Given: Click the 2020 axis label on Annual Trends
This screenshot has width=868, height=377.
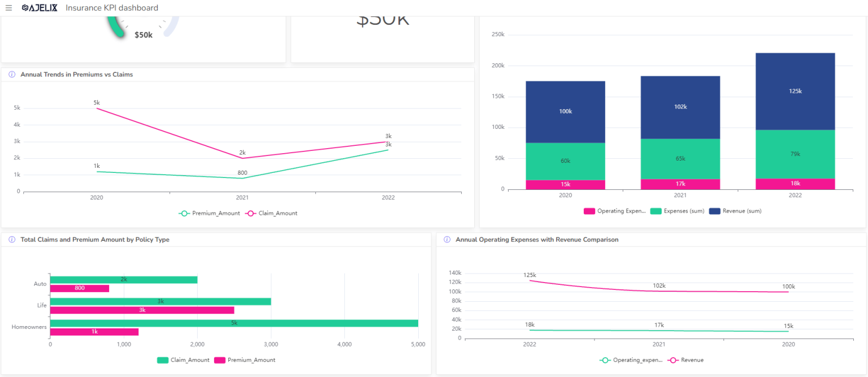Looking at the screenshot, I should click(x=97, y=197).
